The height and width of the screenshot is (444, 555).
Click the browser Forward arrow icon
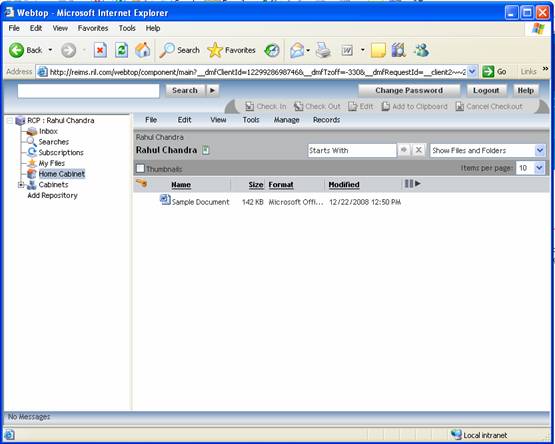click(x=68, y=50)
